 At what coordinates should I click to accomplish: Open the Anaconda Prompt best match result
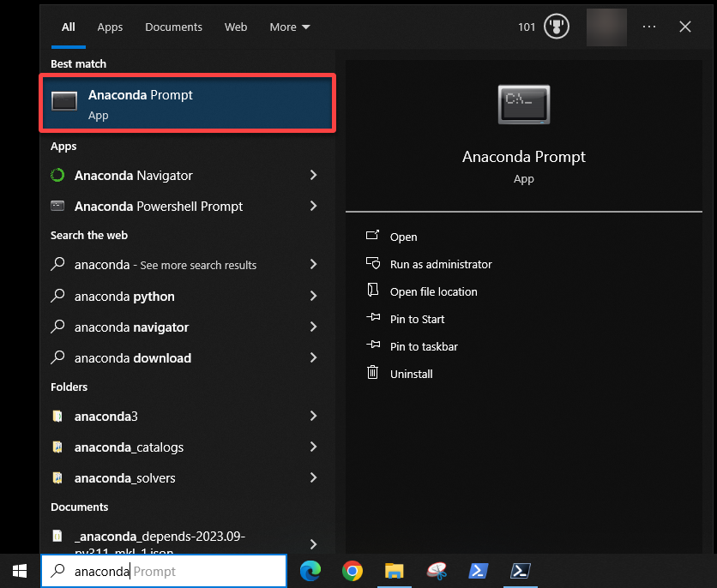click(x=188, y=103)
